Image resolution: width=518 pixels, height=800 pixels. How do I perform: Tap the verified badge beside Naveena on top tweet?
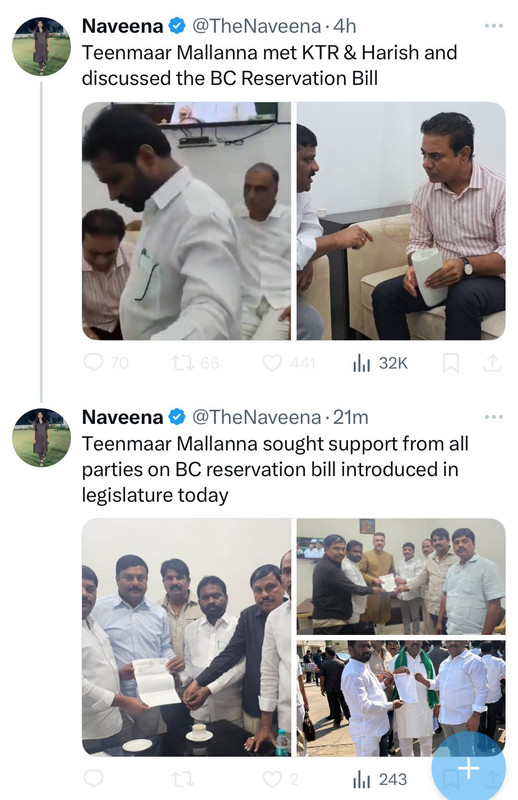(177, 26)
